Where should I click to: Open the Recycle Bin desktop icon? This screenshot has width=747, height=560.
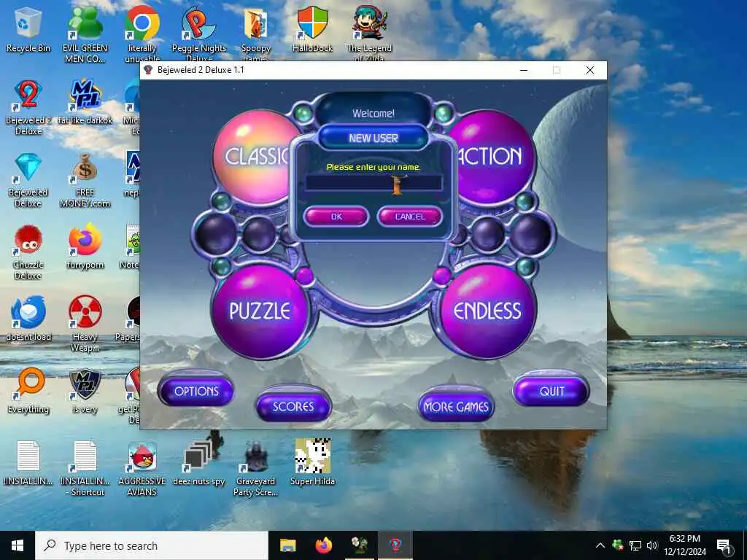coord(28,29)
